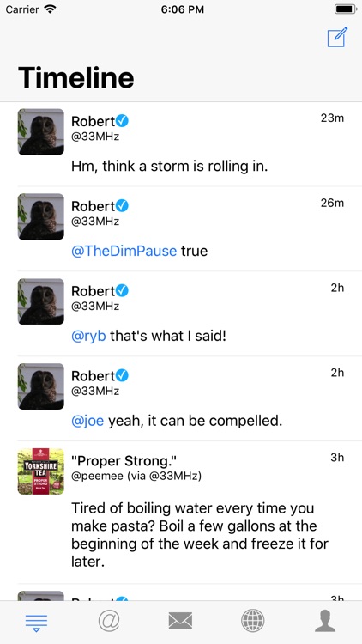Tap the compose new post icon
Viewport: 362px width, 644px height.
[x=337, y=37]
